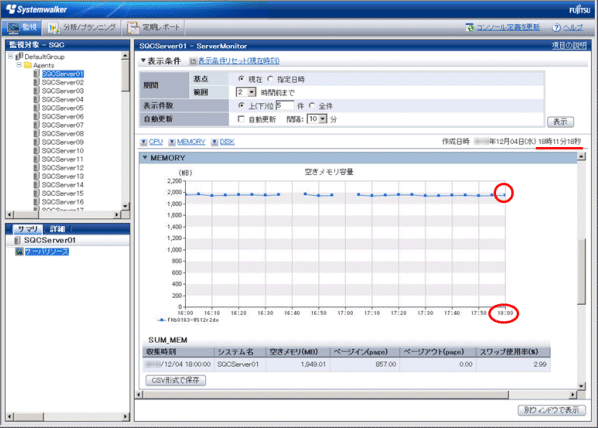Click コンソール定義を更新 link
Screen dimensions: 598x428
pos(508,27)
